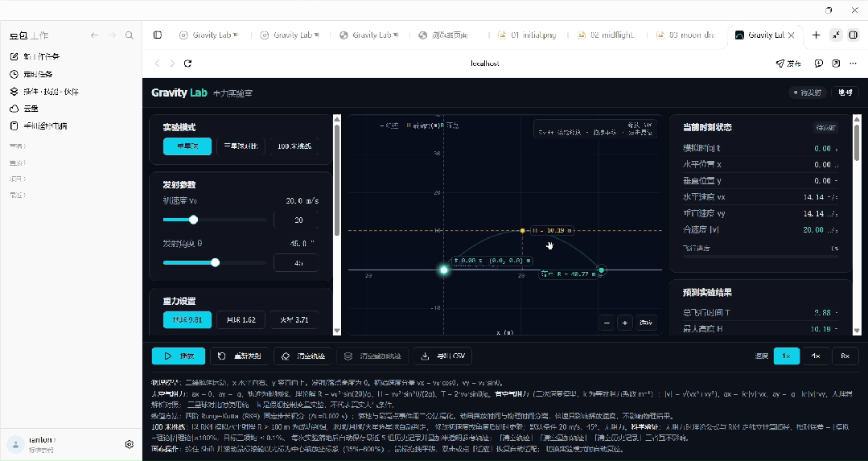Viewport: 868px width, 461px height.
Task: Switch to Gravity Lab tab with globe icon
Action: coord(368,35)
